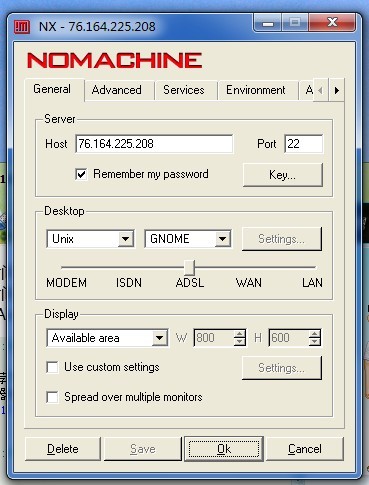Expand the Available area display dropdown
This screenshot has height=485, width=369.
click(x=160, y=338)
